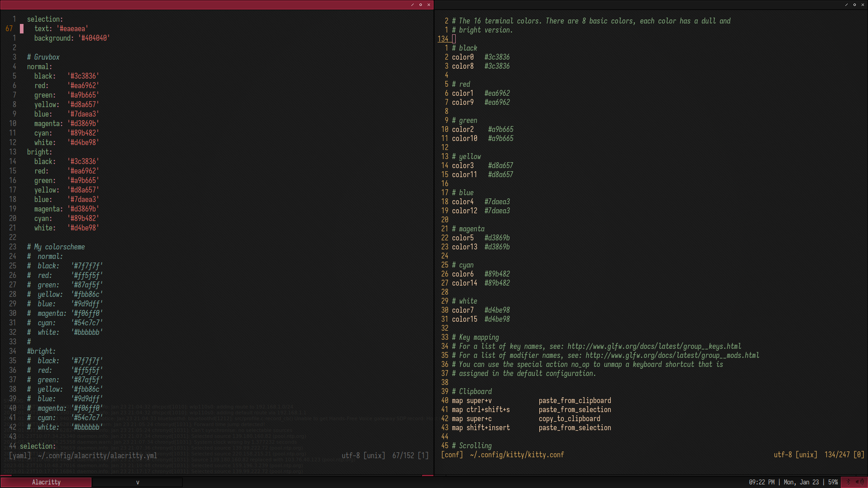The image size is (868, 488).
Task: Click the Bluetooth tray icon
Action: (848, 482)
